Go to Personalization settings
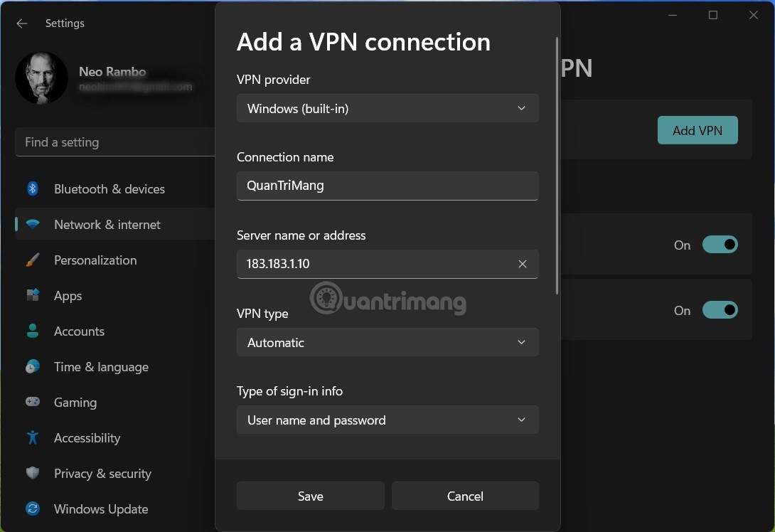Screen dimensions: 775x532 114,260
